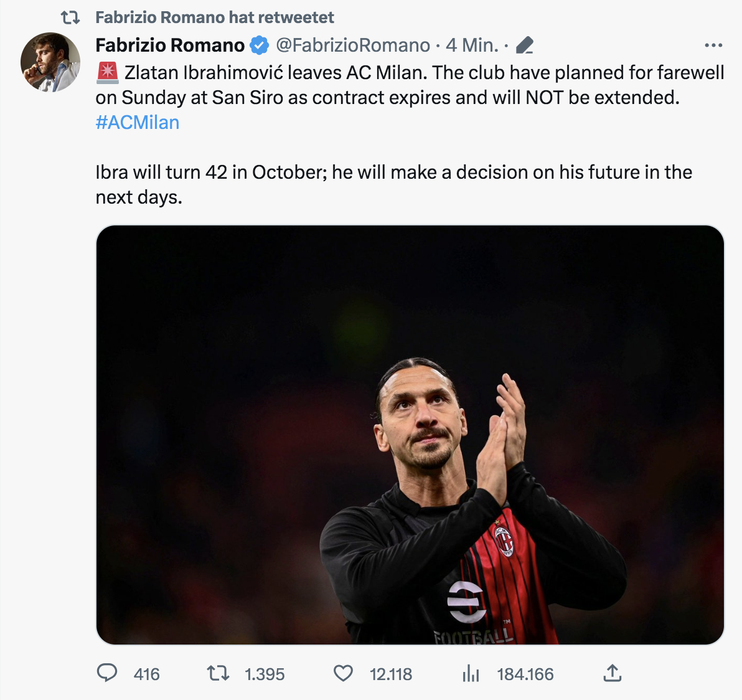
Task: Click the reply speech bubble icon
Action: (x=107, y=673)
